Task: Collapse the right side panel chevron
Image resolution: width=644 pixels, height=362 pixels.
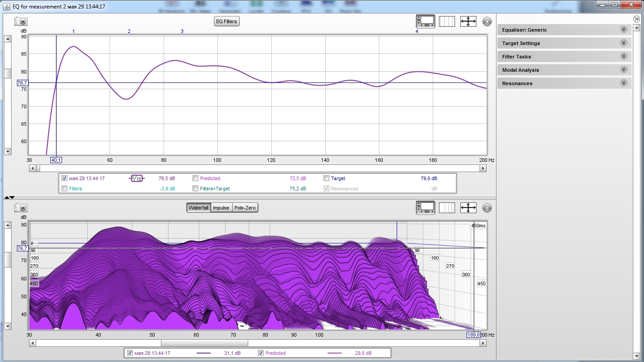Action: pyautogui.click(x=636, y=19)
